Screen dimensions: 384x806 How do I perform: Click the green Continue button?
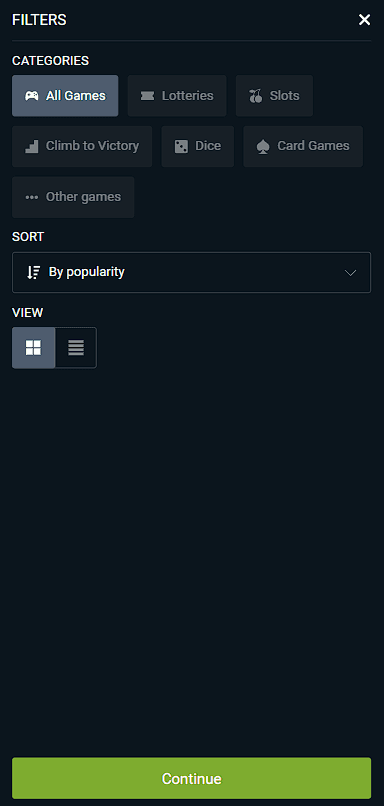[x=191, y=778]
